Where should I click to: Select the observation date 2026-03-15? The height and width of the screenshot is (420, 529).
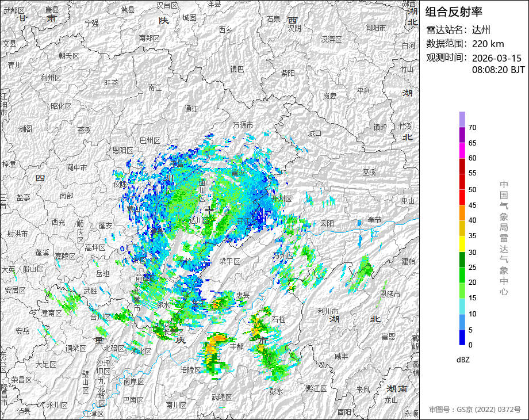497,58
